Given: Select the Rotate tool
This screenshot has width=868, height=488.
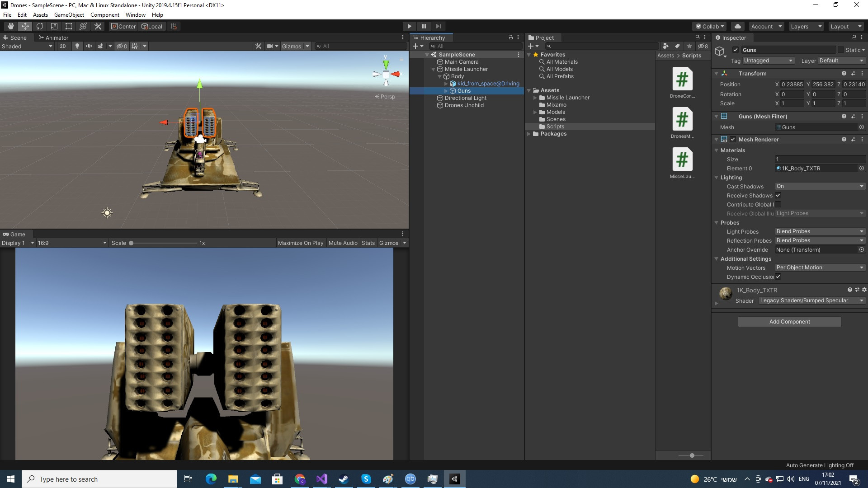Looking at the screenshot, I should coord(39,26).
